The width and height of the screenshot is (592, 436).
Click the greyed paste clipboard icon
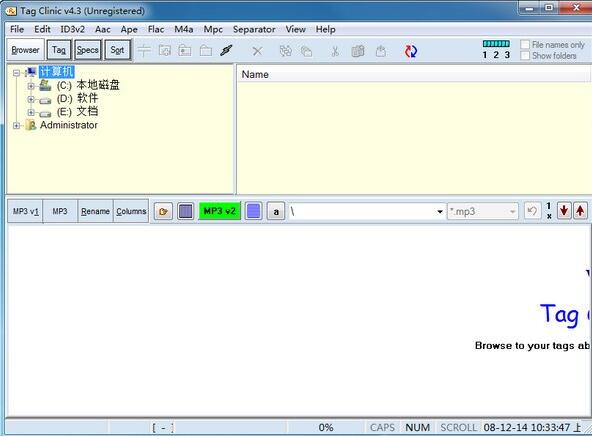pyautogui.click(x=358, y=51)
